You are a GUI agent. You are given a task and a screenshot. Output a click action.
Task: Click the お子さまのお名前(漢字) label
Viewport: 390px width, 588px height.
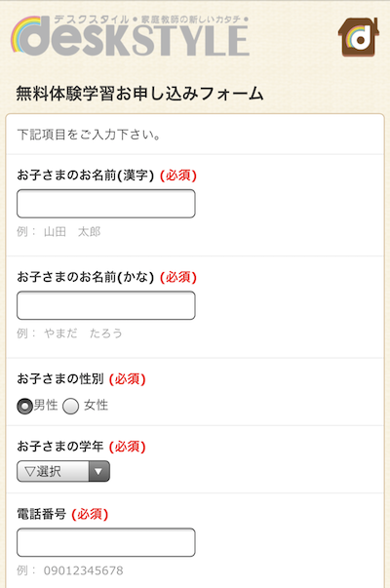click(86, 176)
